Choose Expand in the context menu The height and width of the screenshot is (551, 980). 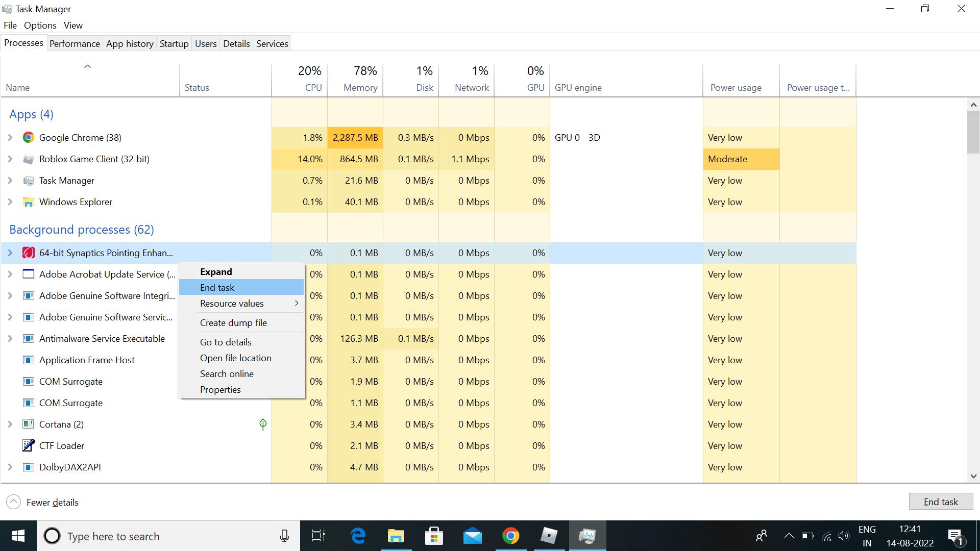point(241,272)
